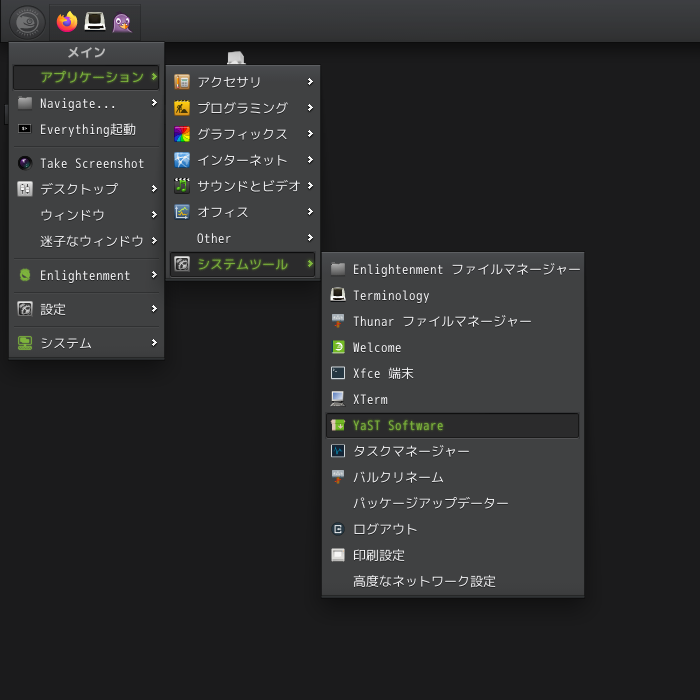
Task: Click the Enlightenment leaf icon
Action: click(25, 275)
